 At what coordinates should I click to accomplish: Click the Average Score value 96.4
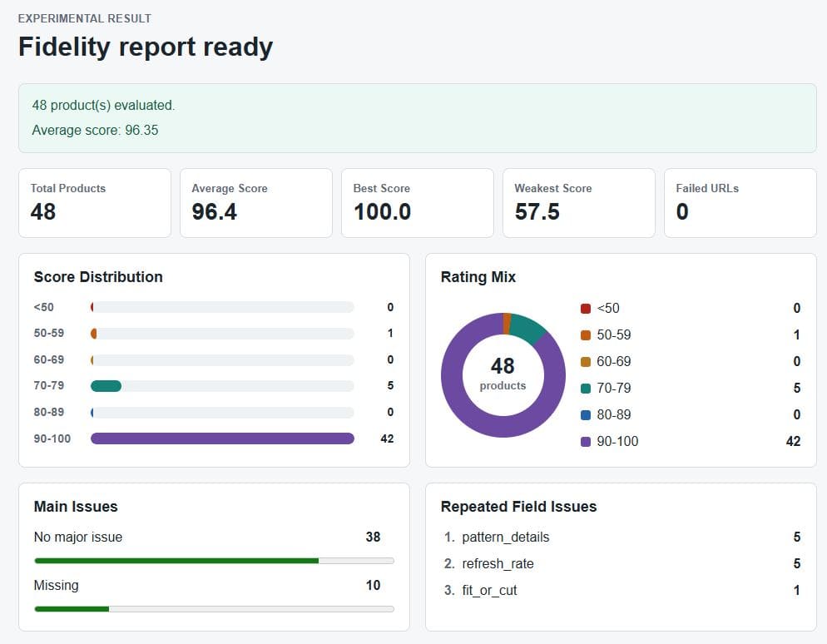[x=214, y=212]
